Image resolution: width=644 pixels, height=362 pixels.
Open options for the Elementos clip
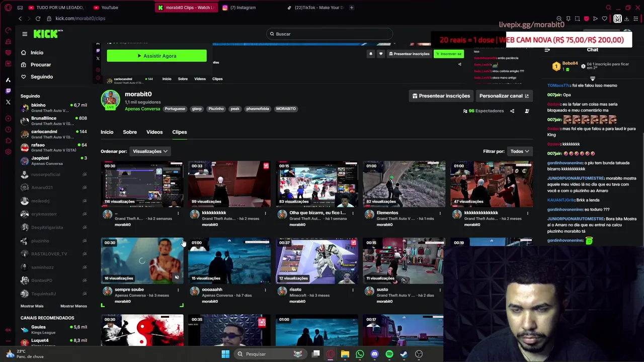tap(440, 213)
